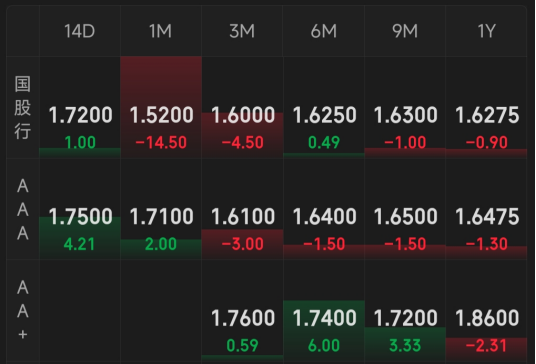Select the 6M column header
Image resolution: width=536 pixels, height=364 pixels.
click(x=323, y=31)
